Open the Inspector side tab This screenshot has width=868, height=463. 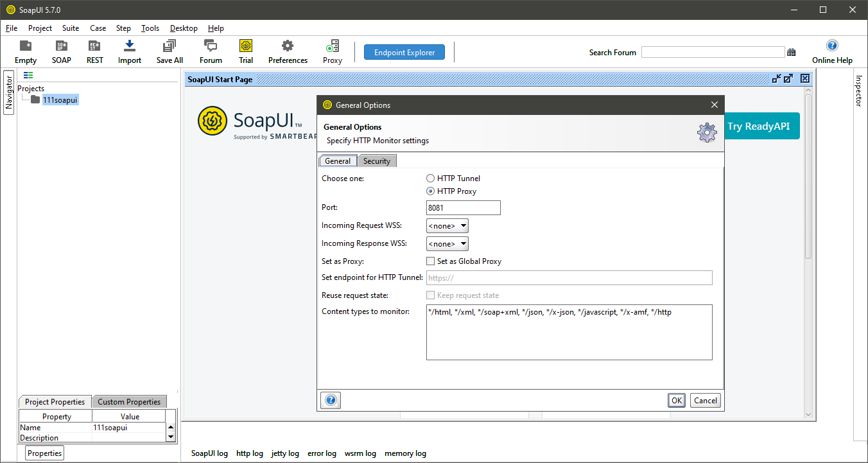coord(859,91)
